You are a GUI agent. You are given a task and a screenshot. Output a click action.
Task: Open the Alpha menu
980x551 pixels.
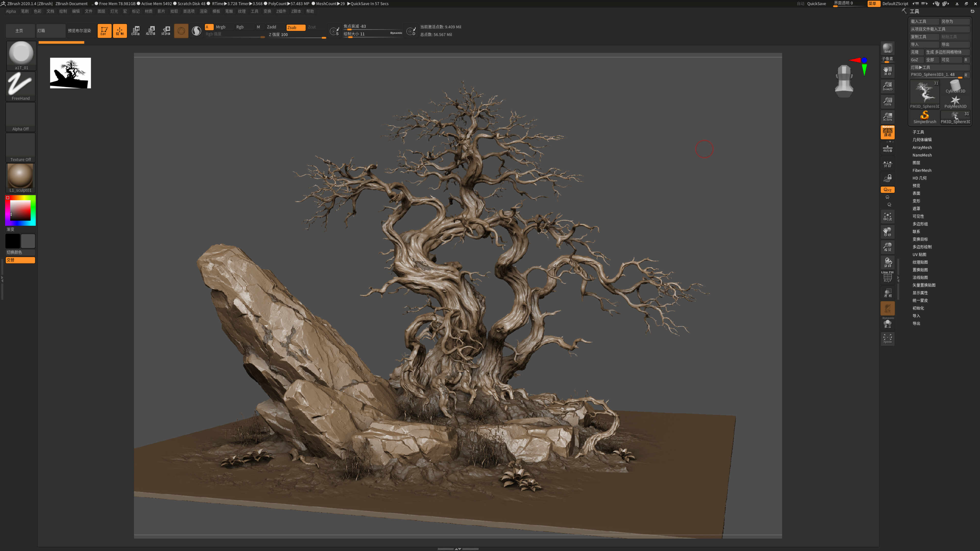click(11, 11)
